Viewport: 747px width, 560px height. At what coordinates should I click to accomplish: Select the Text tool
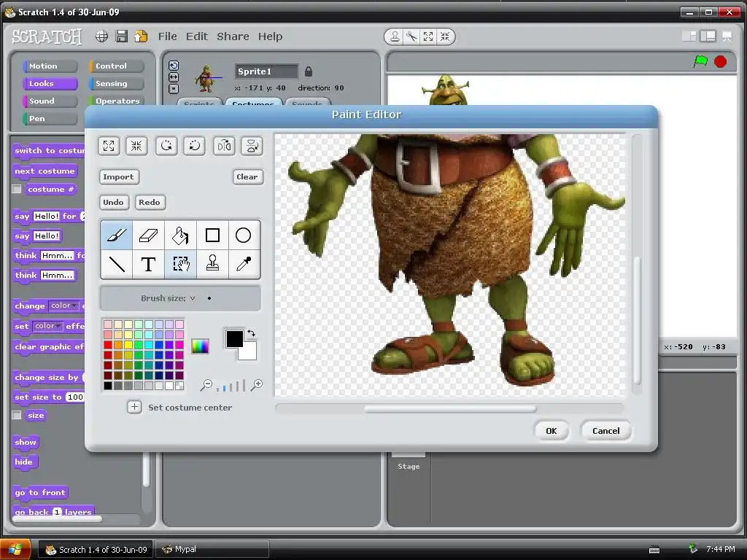[149, 264]
